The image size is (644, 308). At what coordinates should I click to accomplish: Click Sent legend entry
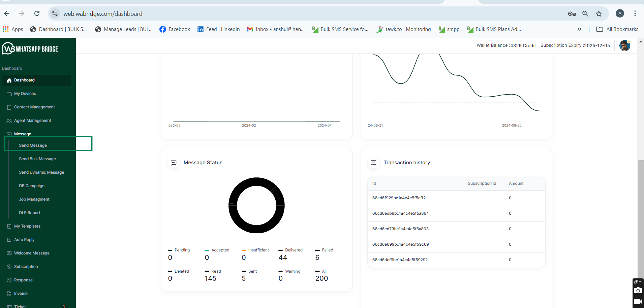pyautogui.click(x=249, y=271)
